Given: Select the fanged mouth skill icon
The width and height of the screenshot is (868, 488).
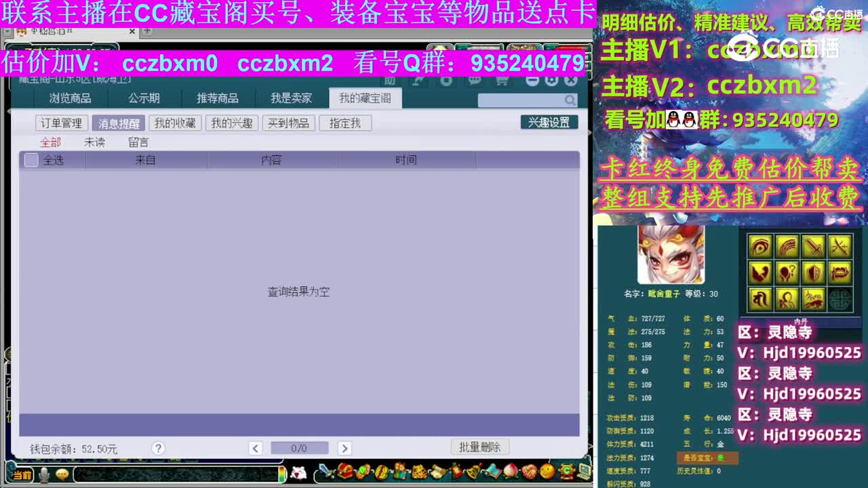Looking at the screenshot, I should click(840, 272).
